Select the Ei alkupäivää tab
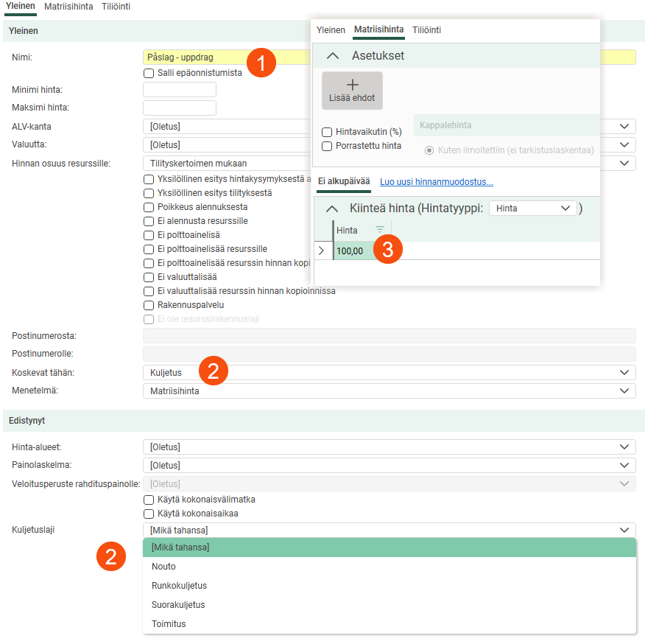The image size is (645, 644). (344, 182)
